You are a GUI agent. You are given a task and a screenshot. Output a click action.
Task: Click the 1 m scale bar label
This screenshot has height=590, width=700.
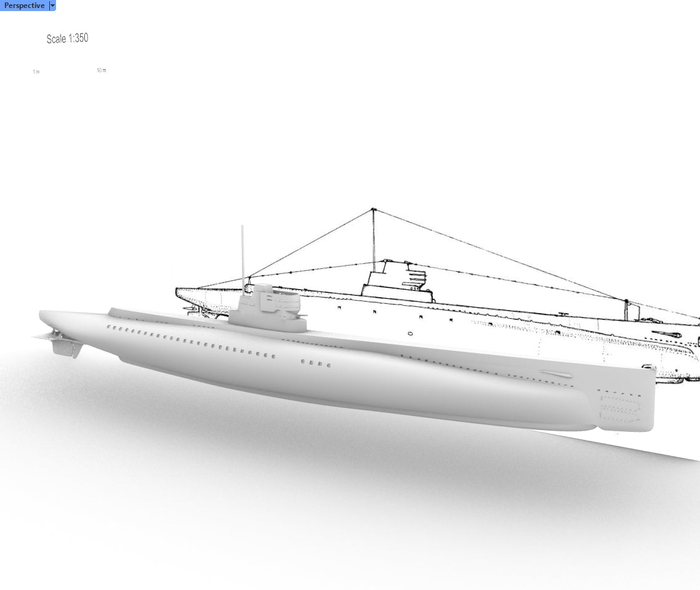point(36,72)
